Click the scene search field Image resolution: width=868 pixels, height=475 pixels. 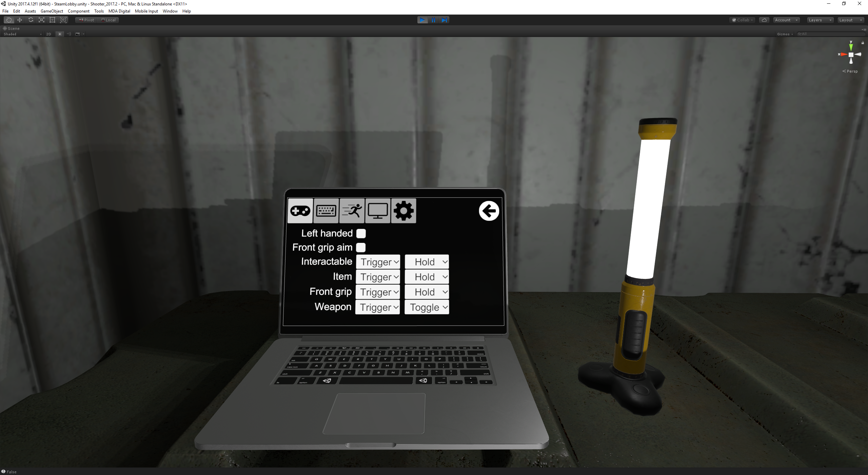pos(831,34)
